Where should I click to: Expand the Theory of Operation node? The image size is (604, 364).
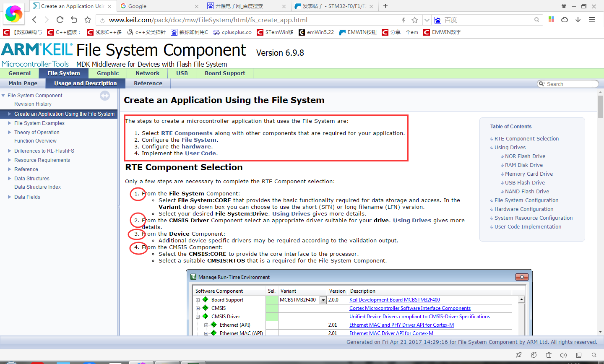coord(10,133)
